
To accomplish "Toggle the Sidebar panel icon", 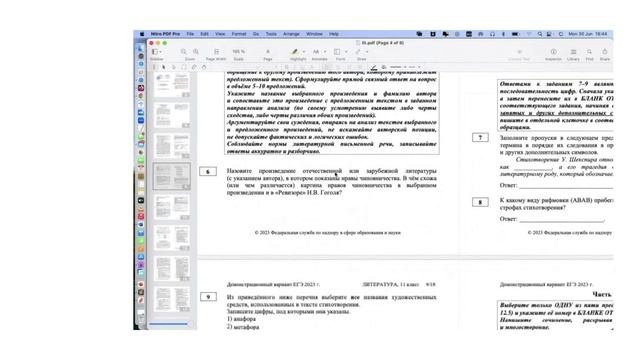I will (155, 52).
